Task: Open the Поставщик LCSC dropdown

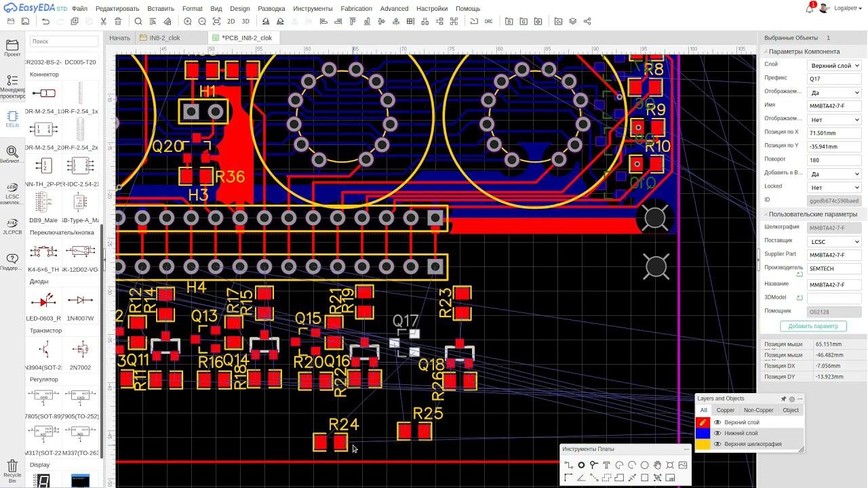Action: pyautogui.click(x=834, y=242)
